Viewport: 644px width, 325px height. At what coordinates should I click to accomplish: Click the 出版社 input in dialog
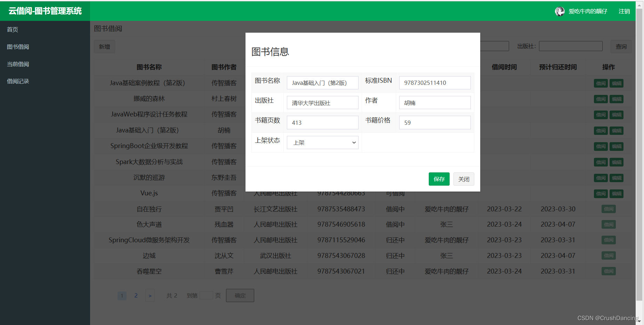click(323, 103)
